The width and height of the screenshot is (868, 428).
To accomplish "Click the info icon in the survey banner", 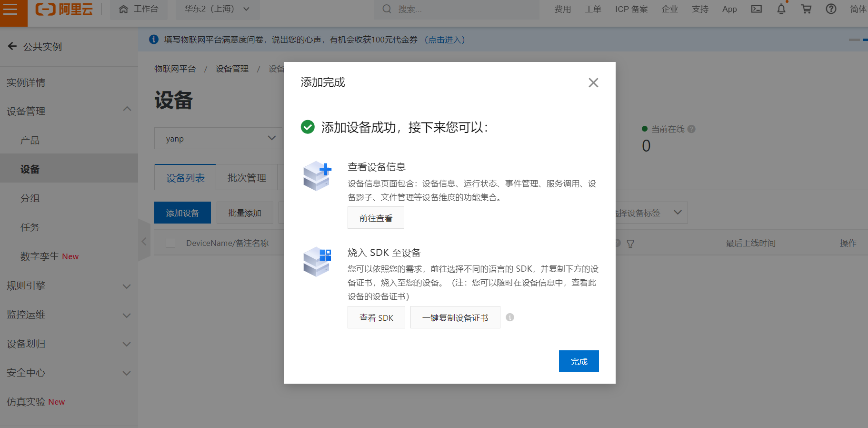I will tap(153, 40).
